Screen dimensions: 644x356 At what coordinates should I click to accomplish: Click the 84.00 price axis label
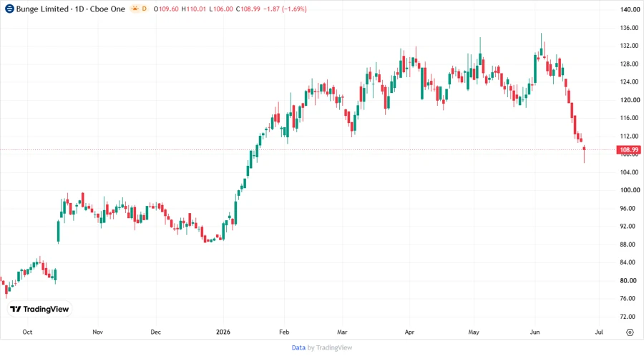point(628,262)
